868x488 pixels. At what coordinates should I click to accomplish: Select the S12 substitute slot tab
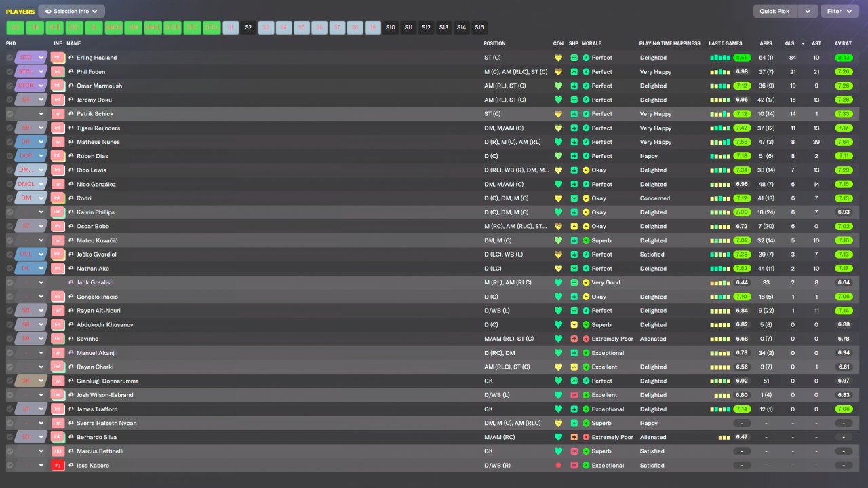click(426, 28)
